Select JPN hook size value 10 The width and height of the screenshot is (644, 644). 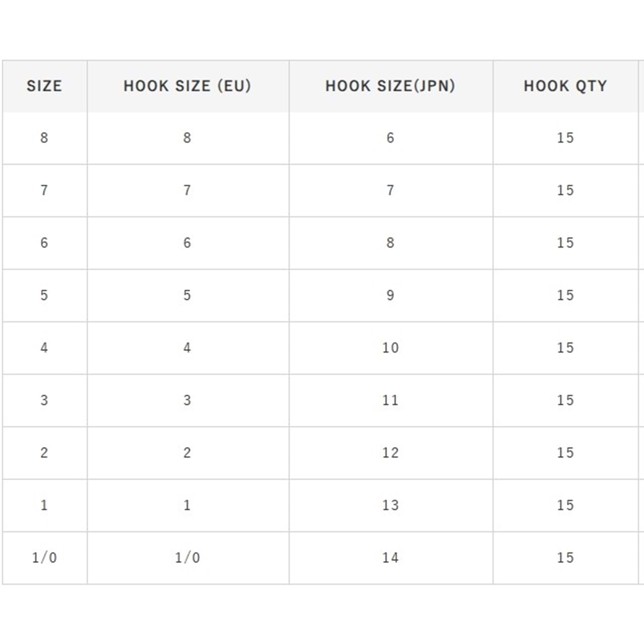click(390, 348)
